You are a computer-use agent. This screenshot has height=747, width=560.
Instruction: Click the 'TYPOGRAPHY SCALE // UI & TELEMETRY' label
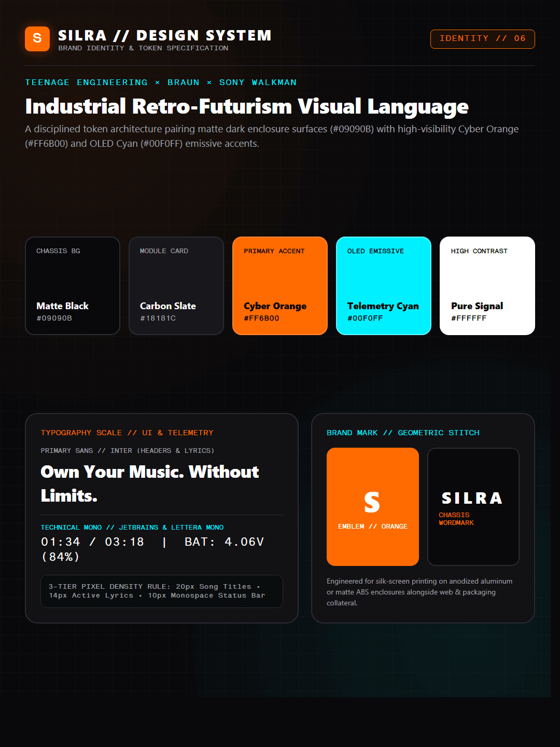[x=127, y=433]
